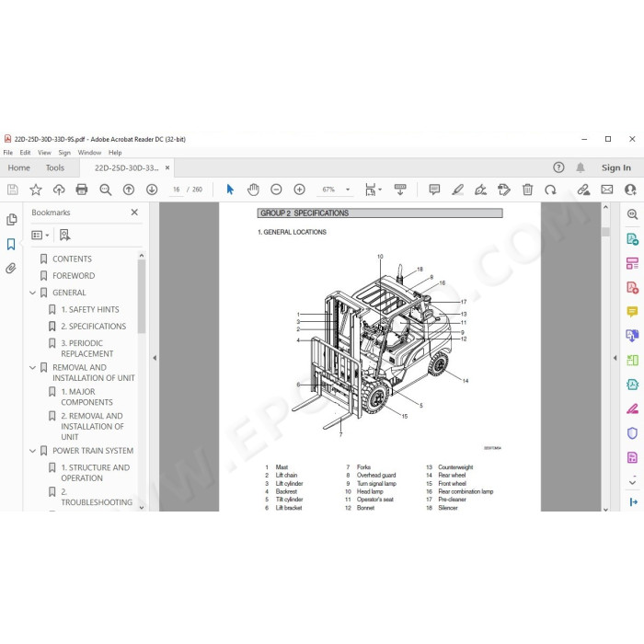The image size is (644, 644).
Task: Switch to the Tools tab
Action: point(55,167)
